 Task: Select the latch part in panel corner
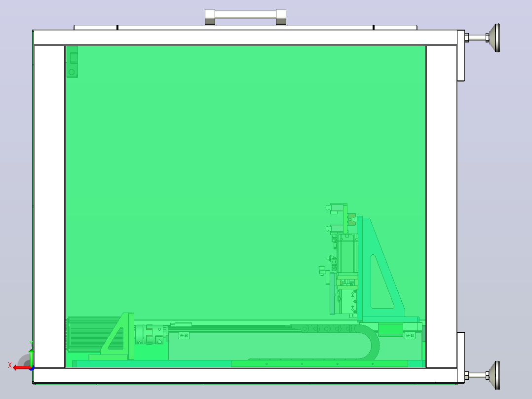72,62
